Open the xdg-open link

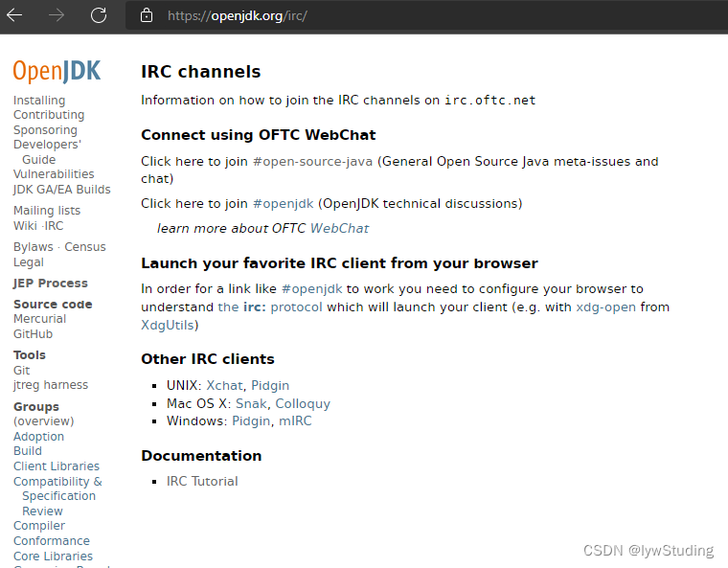click(x=606, y=307)
